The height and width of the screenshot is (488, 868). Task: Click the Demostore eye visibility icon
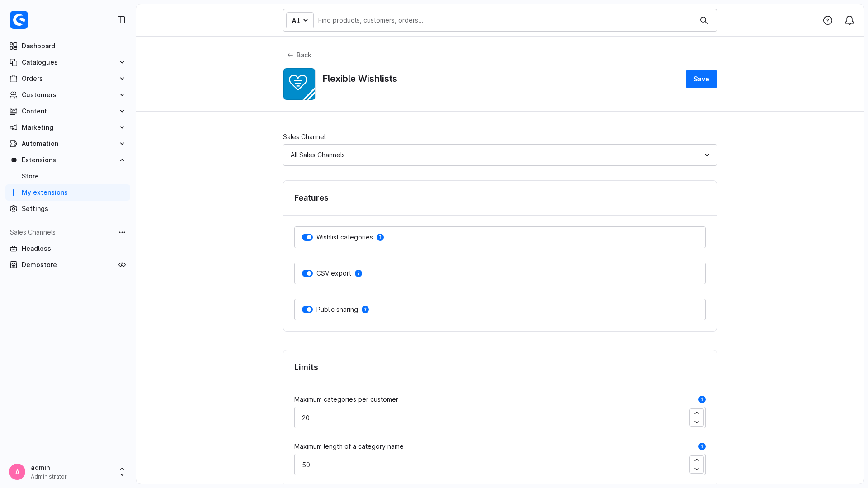click(122, 265)
